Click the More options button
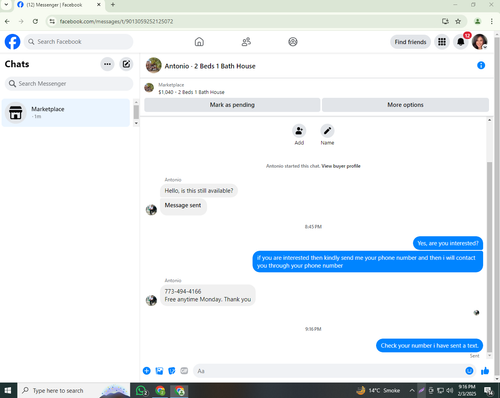Viewport: 500px width, 398px height. click(405, 105)
